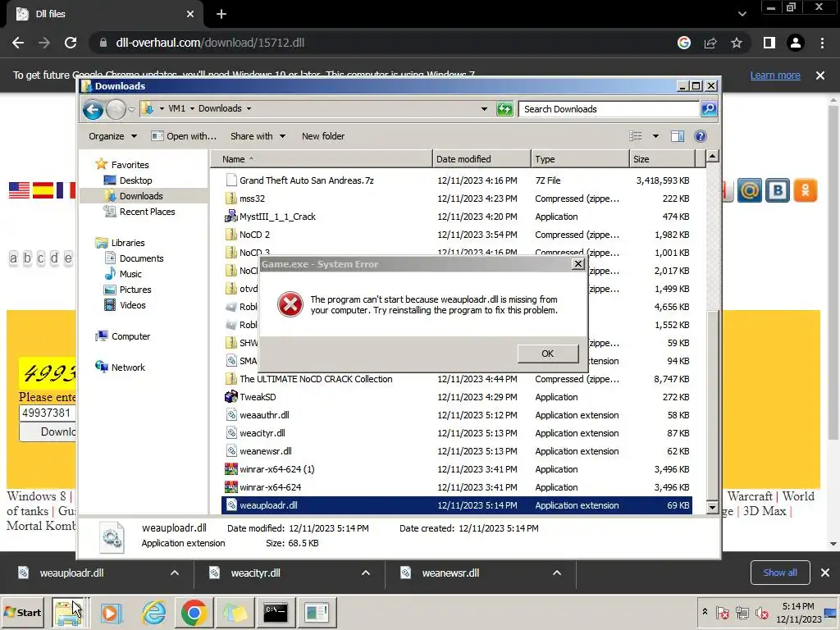Click Open with... in Explorer toolbar
The image size is (840, 630).
(x=184, y=136)
